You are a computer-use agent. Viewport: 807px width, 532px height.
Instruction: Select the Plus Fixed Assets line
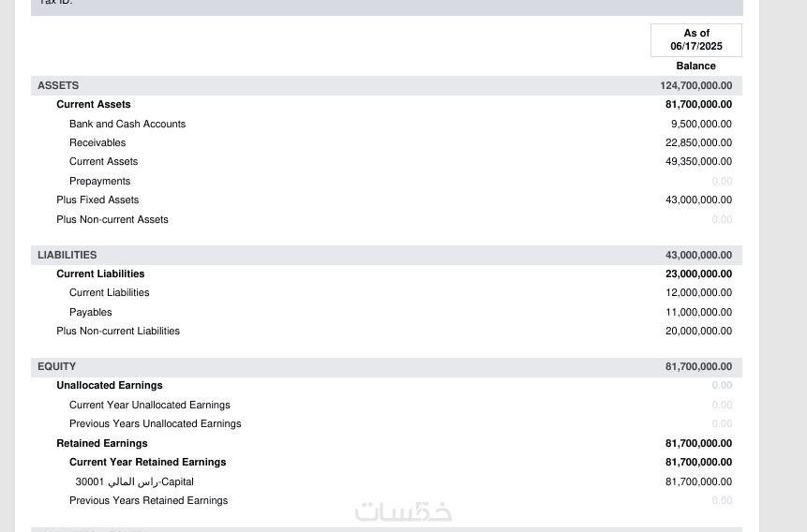point(97,199)
